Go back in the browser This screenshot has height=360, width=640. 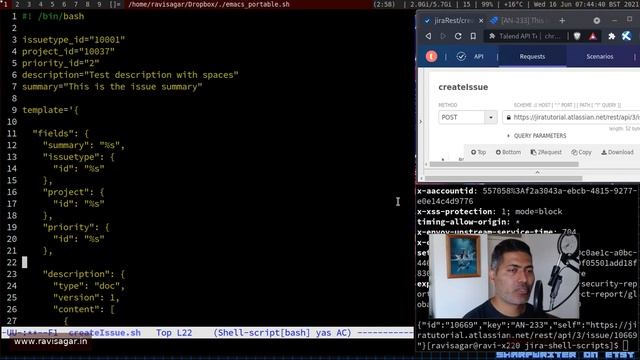(428, 36)
